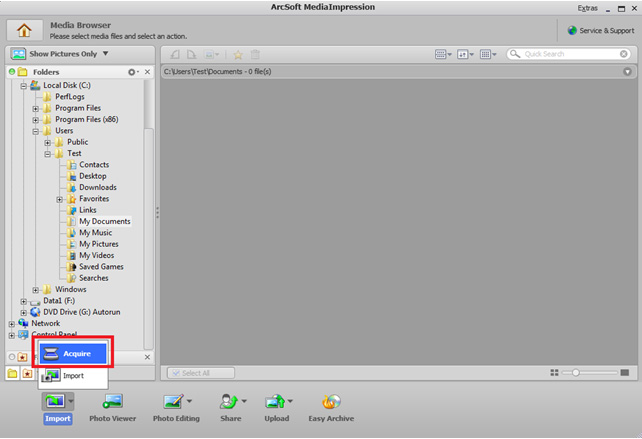Click in the Quick Search field
The image size is (642, 439).
tap(569, 54)
